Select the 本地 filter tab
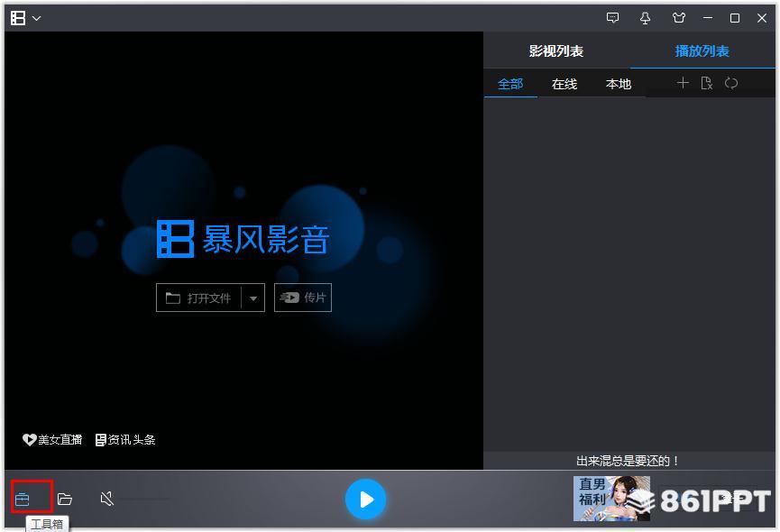The height and width of the screenshot is (532, 780). point(619,84)
